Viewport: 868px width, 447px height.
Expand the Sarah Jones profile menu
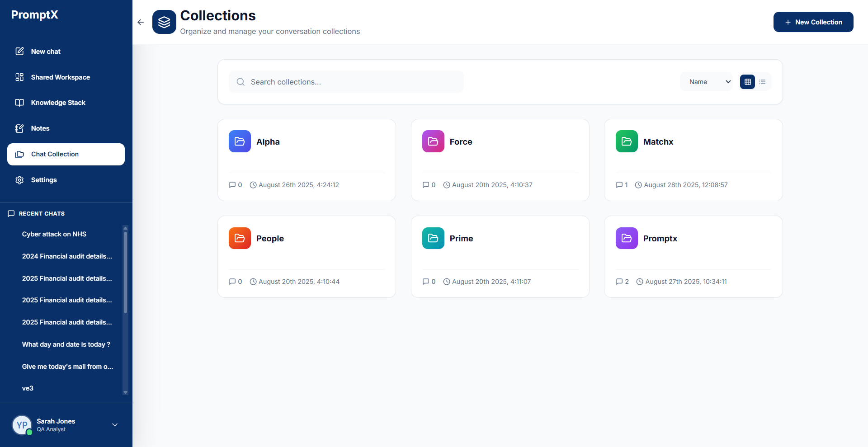coord(114,425)
